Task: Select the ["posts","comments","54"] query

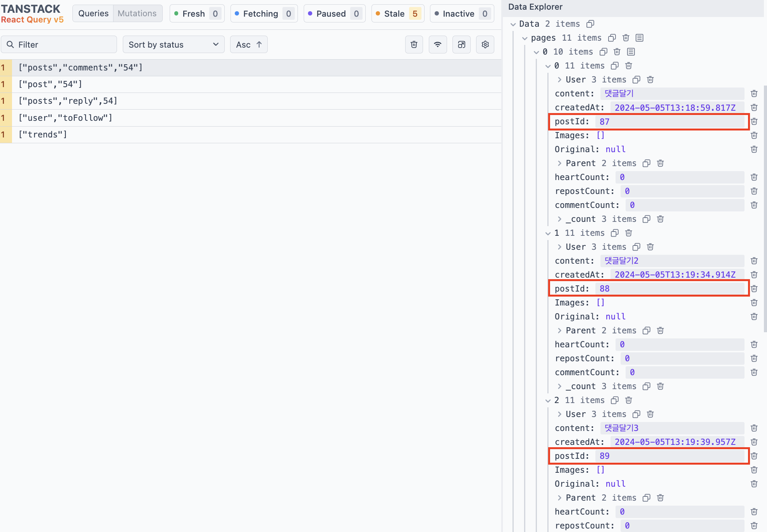Action: (x=251, y=68)
